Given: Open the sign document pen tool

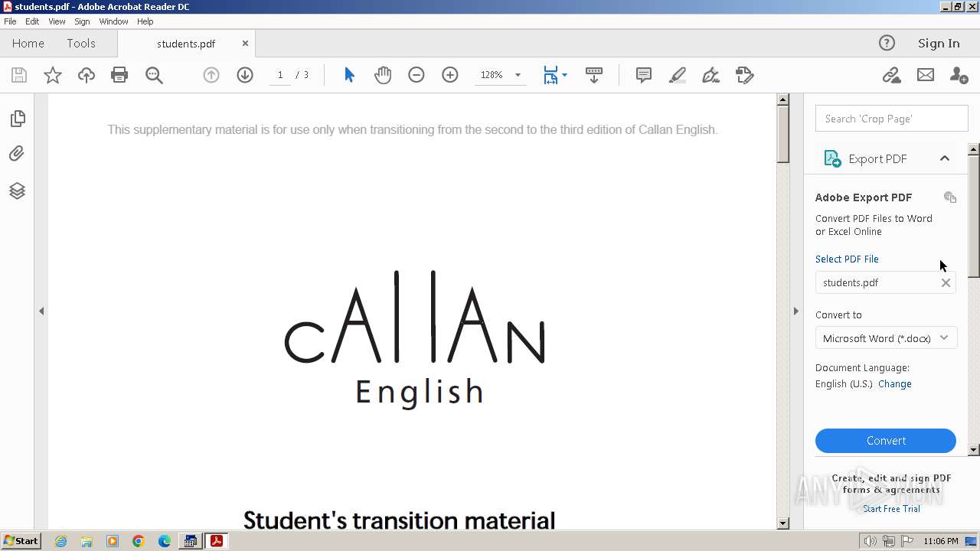Looking at the screenshot, I should coord(710,75).
